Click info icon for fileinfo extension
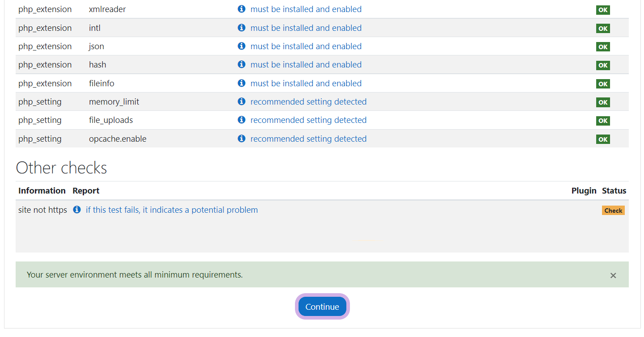Image resolution: width=644 pixels, height=337 pixels. 241,83
